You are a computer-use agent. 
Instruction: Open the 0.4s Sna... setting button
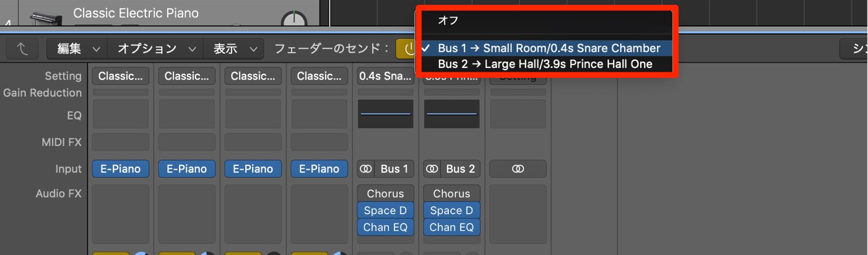point(386,76)
